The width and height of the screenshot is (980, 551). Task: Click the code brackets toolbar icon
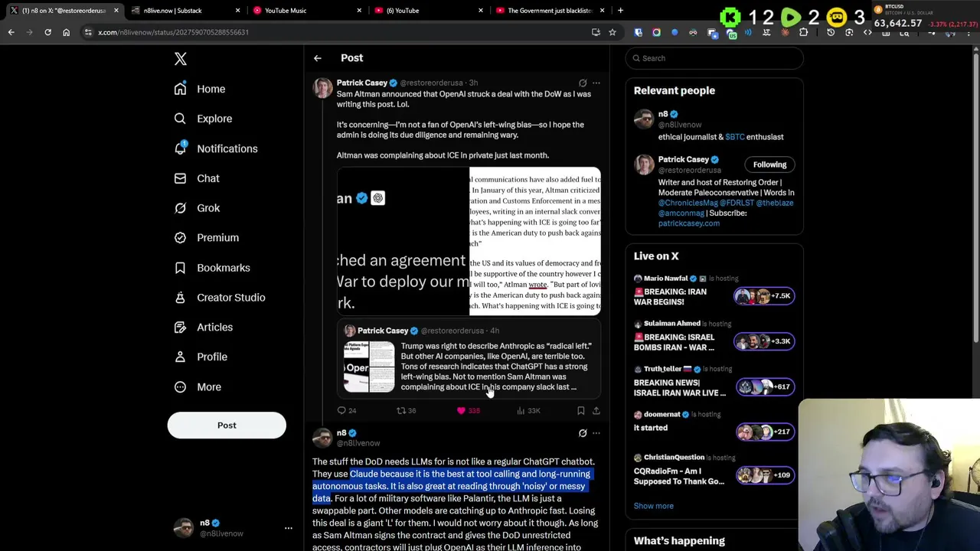867,32
